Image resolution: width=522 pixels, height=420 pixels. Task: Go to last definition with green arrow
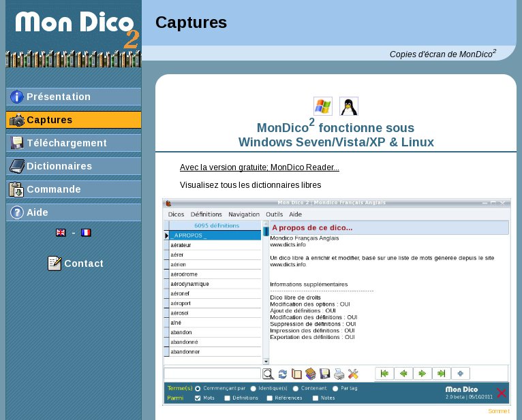coord(442,374)
